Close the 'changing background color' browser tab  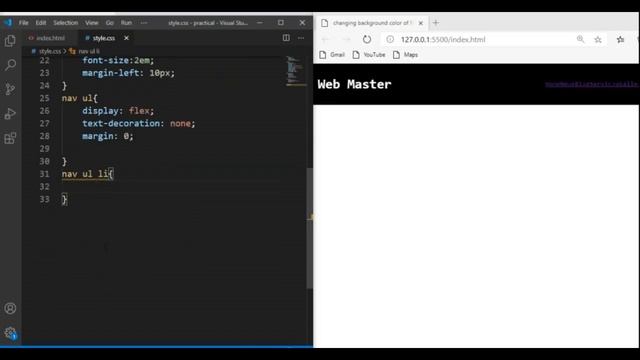(420, 23)
